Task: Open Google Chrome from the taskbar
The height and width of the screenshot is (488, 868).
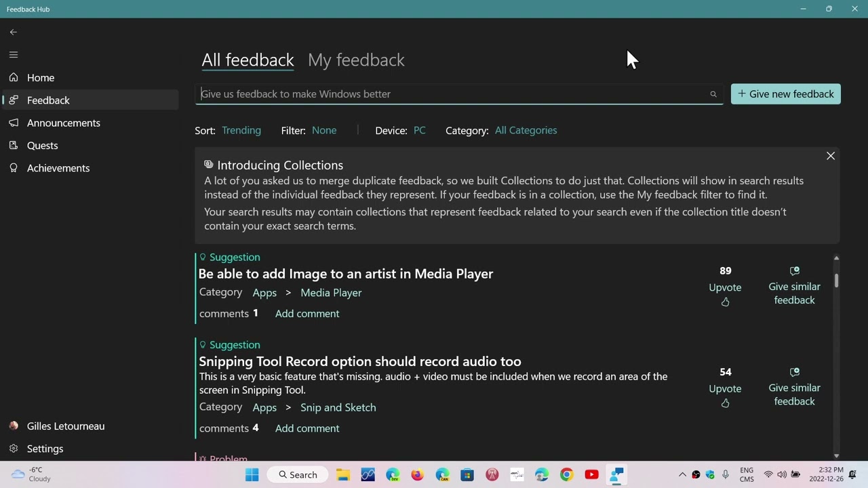Action: (x=567, y=475)
